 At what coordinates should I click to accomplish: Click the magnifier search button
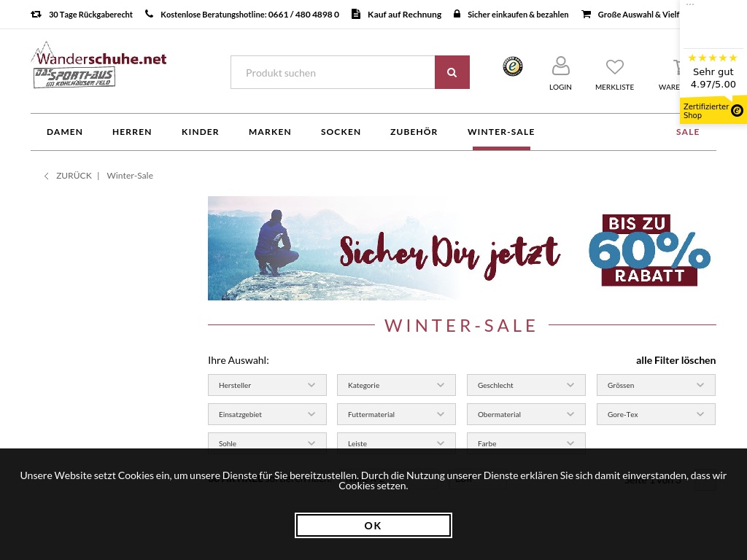[452, 72]
